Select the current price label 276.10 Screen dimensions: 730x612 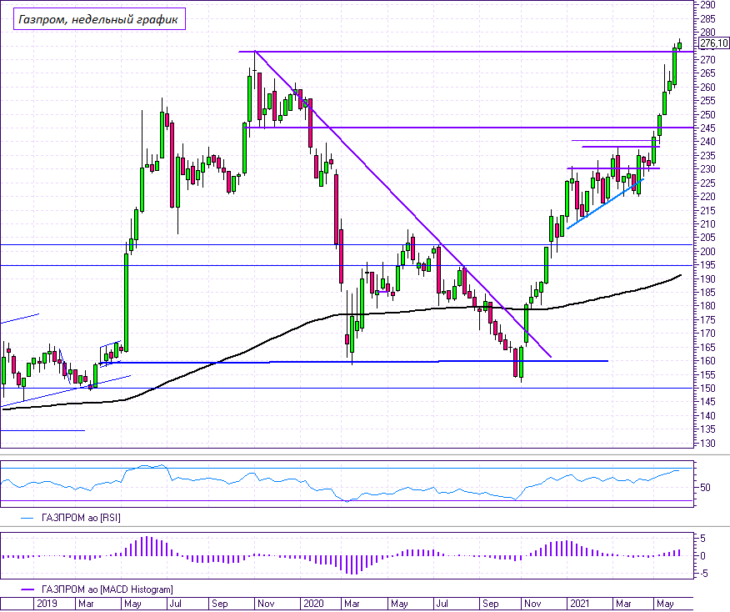(x=713, y=44)
